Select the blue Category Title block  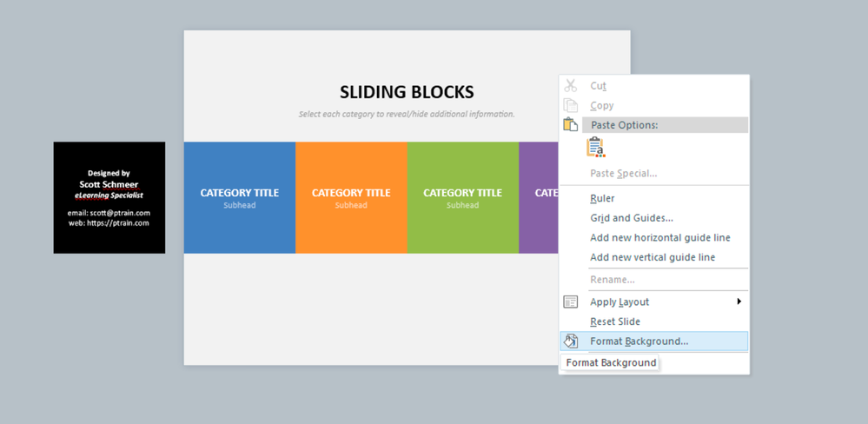[x=239, y=198]
